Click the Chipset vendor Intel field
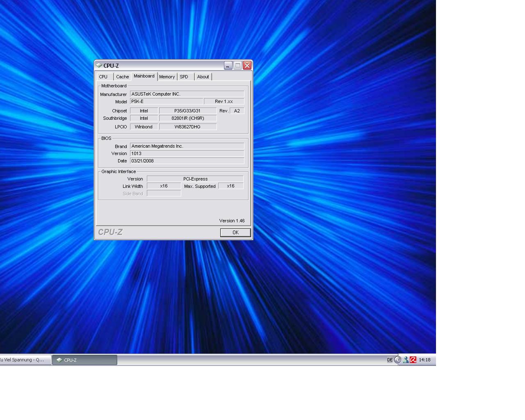Screen dimensions: 525x420 [144, 111]
